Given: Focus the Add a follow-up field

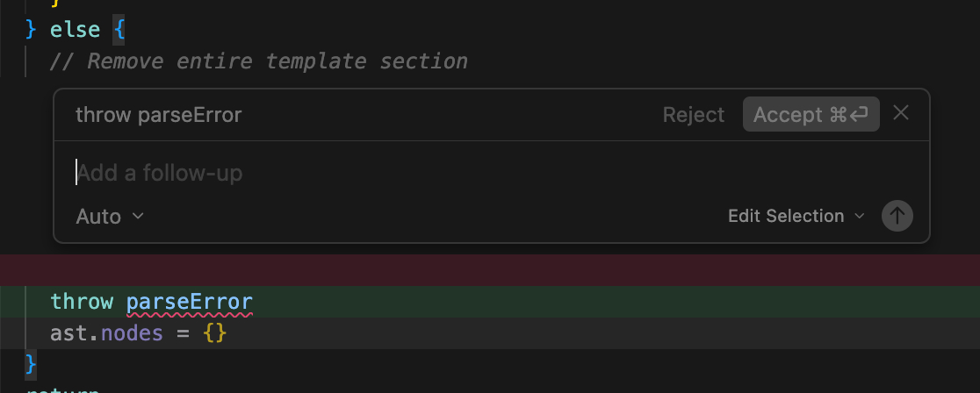Looking at the screenshot, I should tap(351, 173).
